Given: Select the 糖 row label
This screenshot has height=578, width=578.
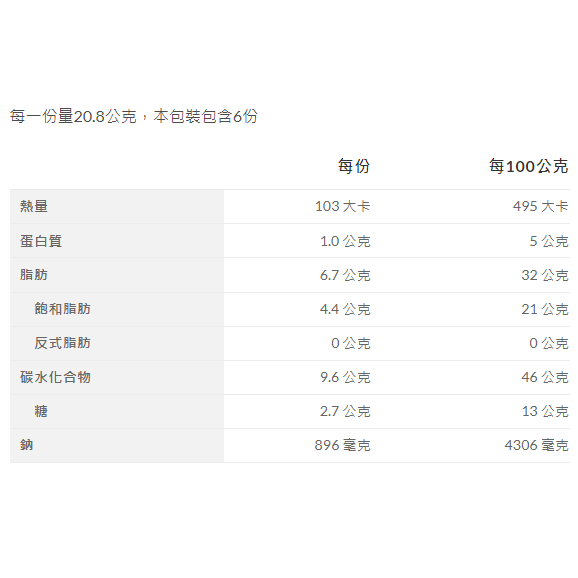Looking at the screenshot, I should coord(41,411).
